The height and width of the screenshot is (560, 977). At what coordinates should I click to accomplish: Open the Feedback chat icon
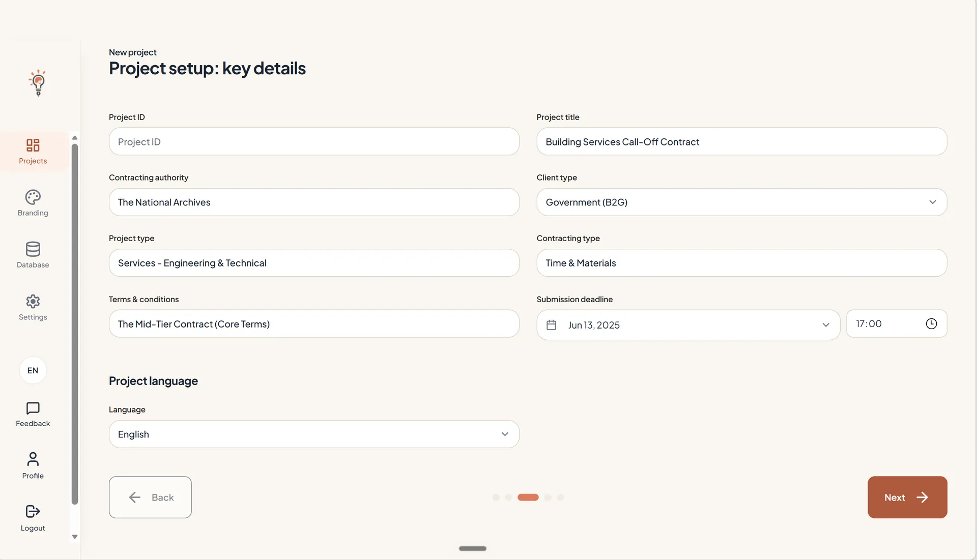[33, 408]
